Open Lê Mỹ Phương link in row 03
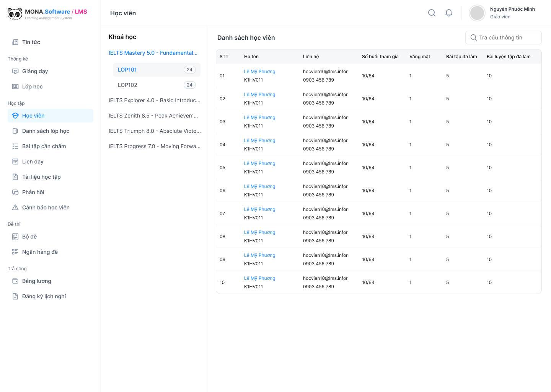This screenshot has width=551, height=392. [260, 118]
